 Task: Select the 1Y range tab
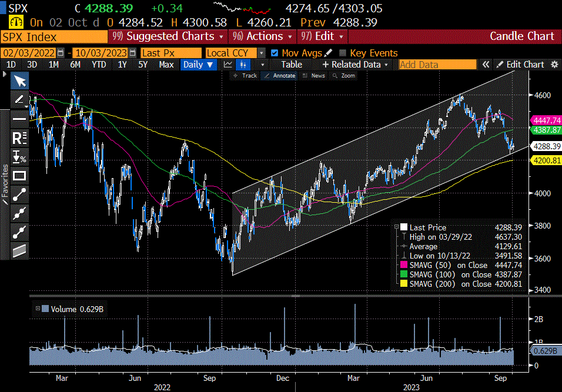coord(122,65)
